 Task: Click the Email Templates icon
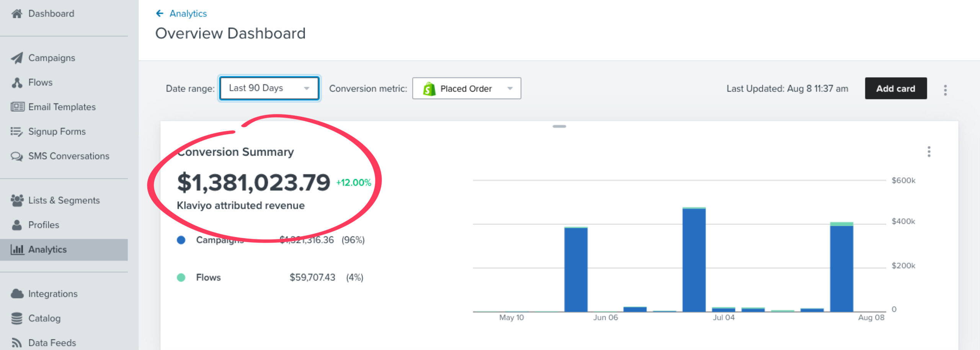(x=18, y=107)
